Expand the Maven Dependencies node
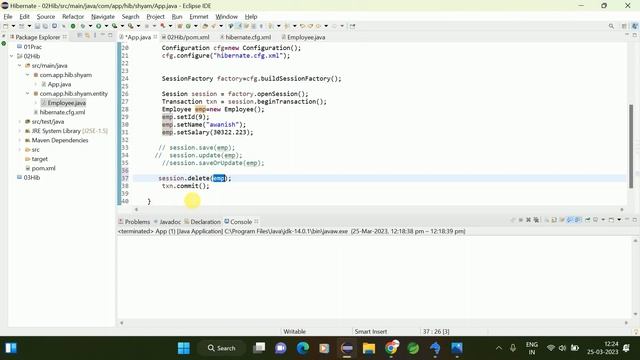This screenshot has height=360, width=640. [20, 140]
